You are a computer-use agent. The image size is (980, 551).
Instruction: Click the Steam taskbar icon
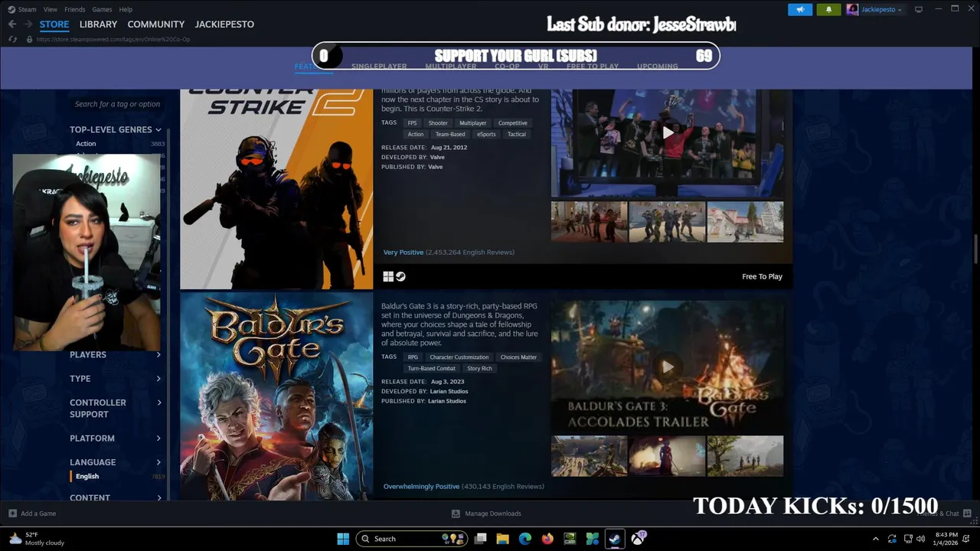click(614, 539)
